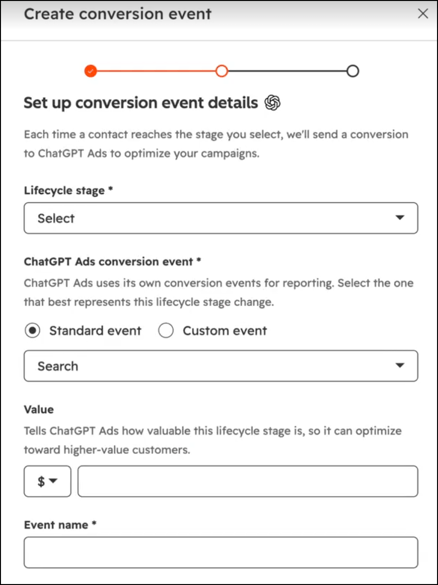Select the second step circle in the stepper
The width and height of the screenshot is (438, 585).
[222, 71]
